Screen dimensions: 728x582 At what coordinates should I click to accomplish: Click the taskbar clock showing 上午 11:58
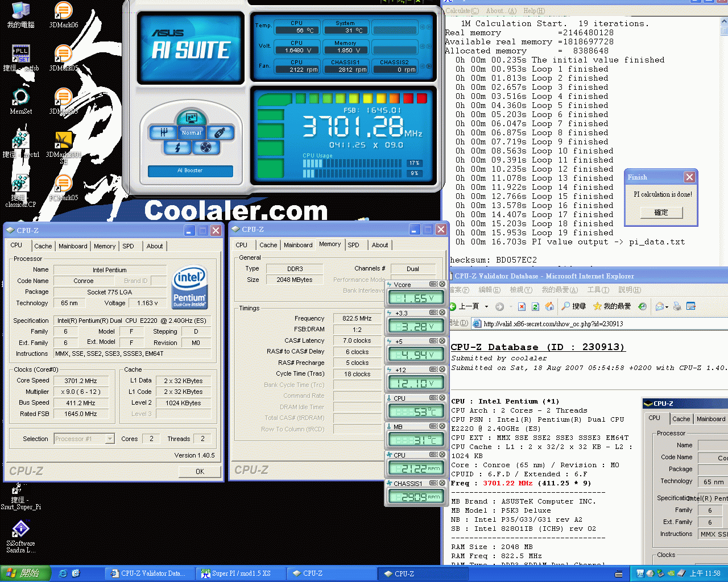705,573
